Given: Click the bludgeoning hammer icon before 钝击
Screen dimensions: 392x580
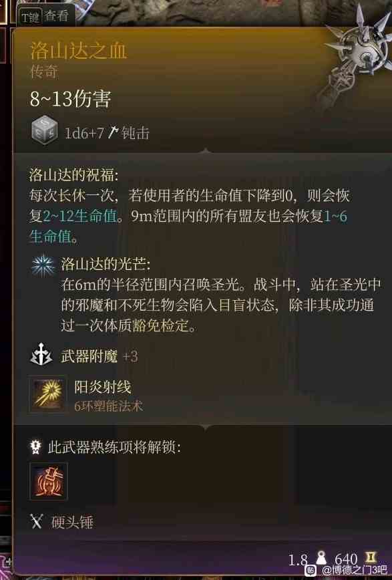Looking at the screenshot, I should coord(113,132).
